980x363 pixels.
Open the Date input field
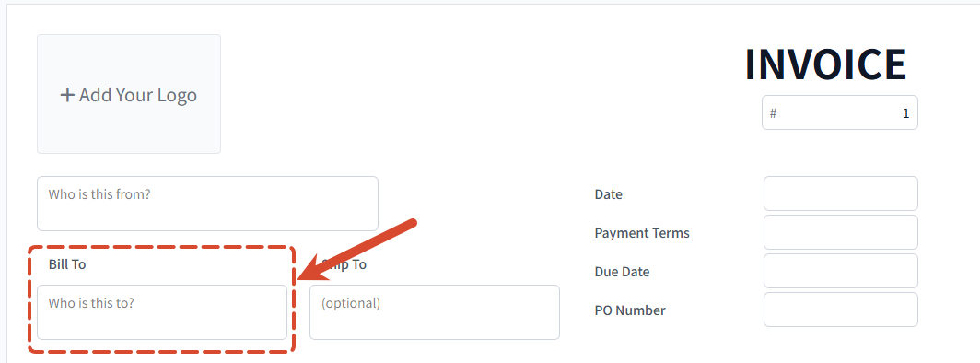[x=841, y=193]
